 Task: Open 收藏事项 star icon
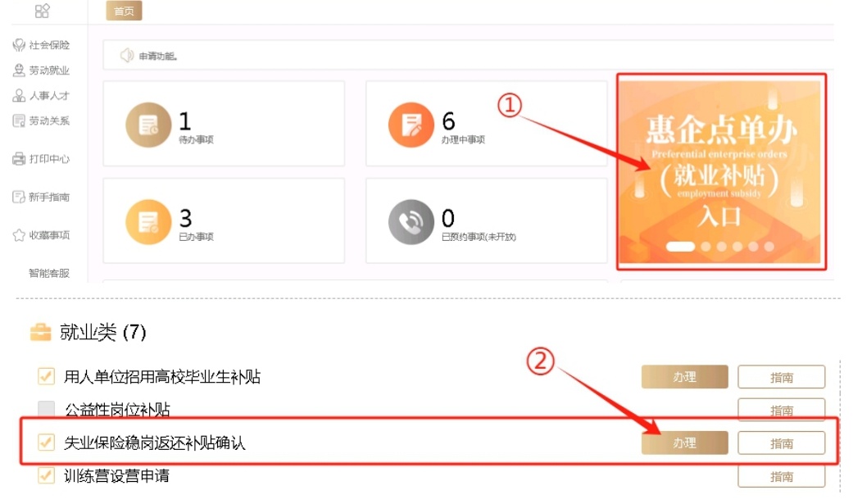pos(19,235)
